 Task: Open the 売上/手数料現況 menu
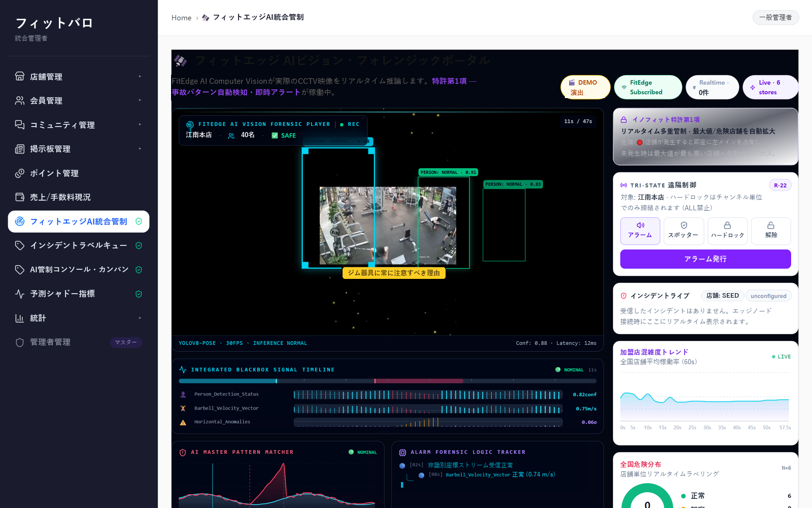[79, 197]
